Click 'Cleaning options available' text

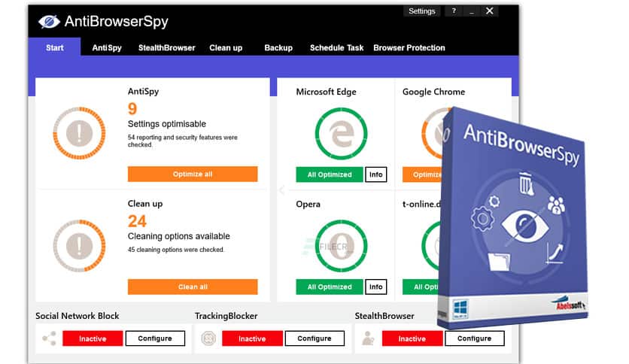point(179,236)
